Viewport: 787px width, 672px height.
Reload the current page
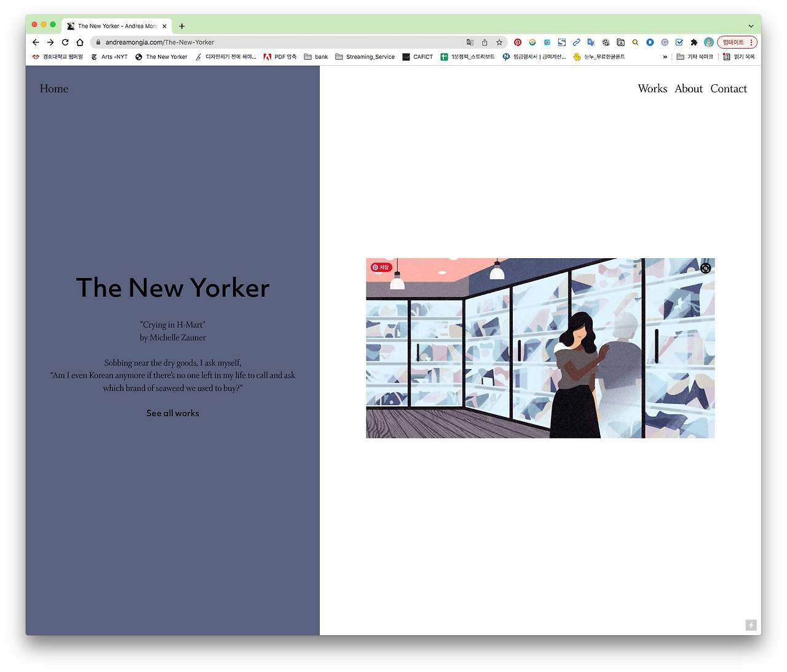[x=65, y=42]
